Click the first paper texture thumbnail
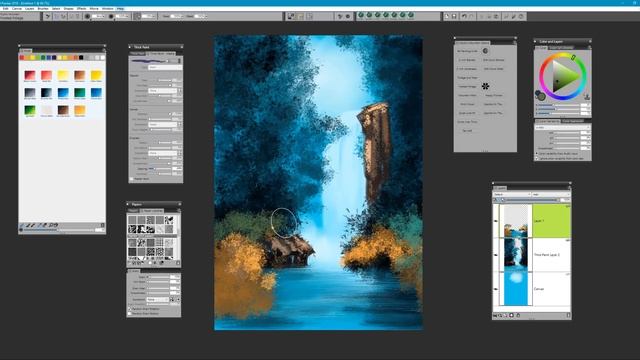 click(132, 220)
